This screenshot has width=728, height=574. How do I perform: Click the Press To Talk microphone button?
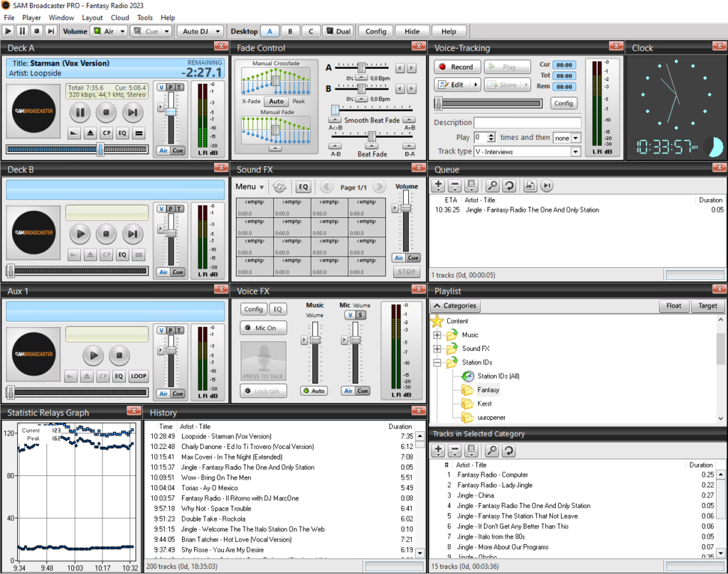click(x=263, y=361)
